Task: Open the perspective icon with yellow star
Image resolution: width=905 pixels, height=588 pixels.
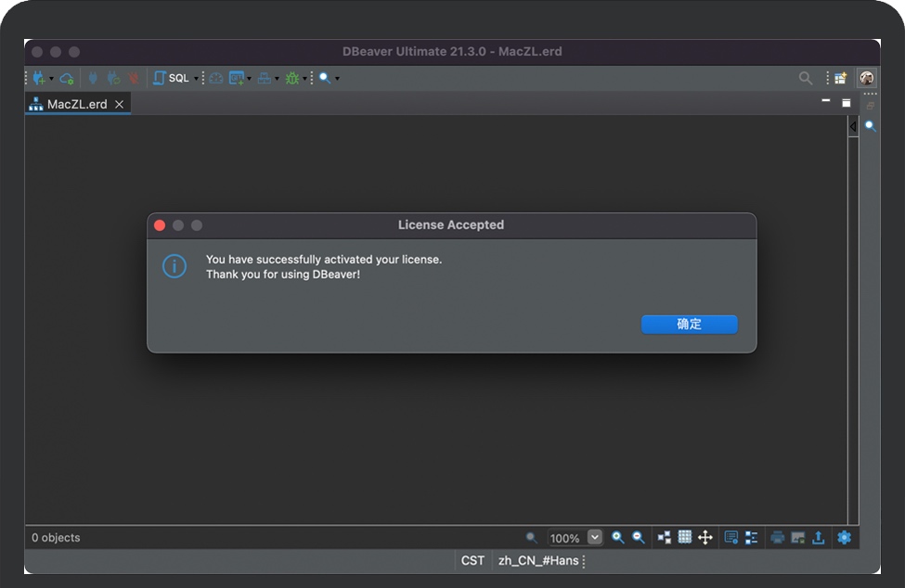Action: coord(840,78)
